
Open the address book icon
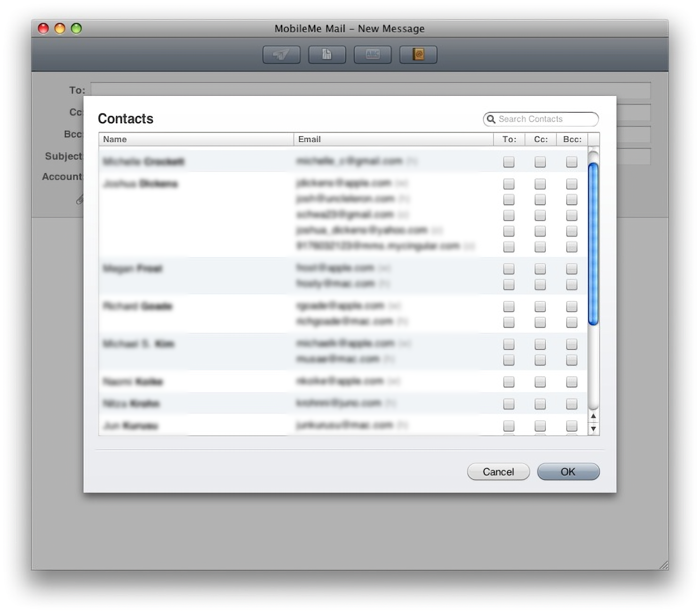[418, 54]
